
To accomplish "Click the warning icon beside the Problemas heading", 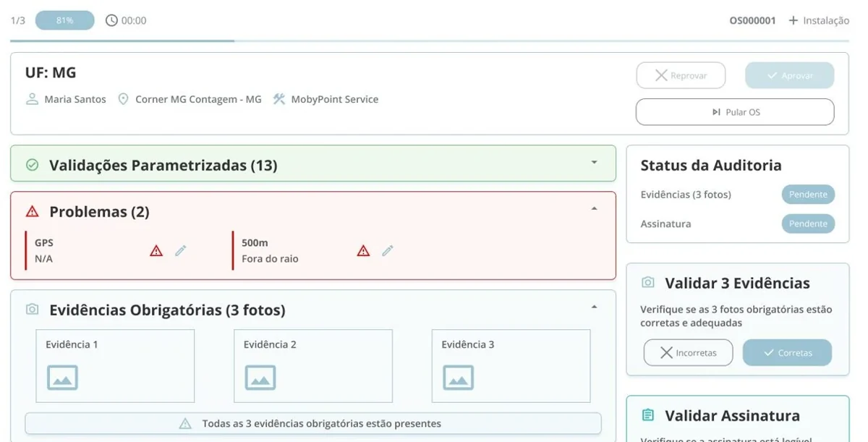I will coord(32,212).
